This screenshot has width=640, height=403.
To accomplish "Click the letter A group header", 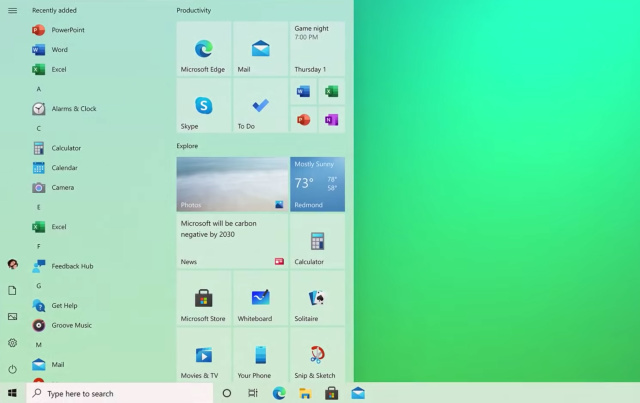I will point(39,89).
